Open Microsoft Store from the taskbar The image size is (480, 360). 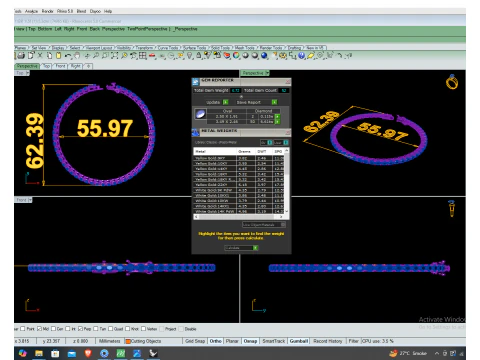point(55,353)
